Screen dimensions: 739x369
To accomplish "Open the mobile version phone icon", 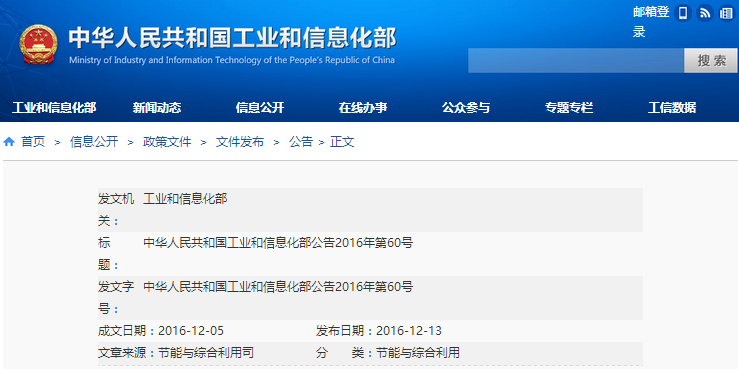I will click(x=682, y=13).
